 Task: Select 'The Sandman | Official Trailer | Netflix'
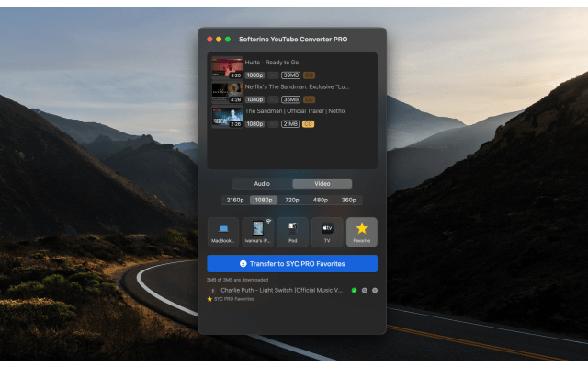click(296, 111)
